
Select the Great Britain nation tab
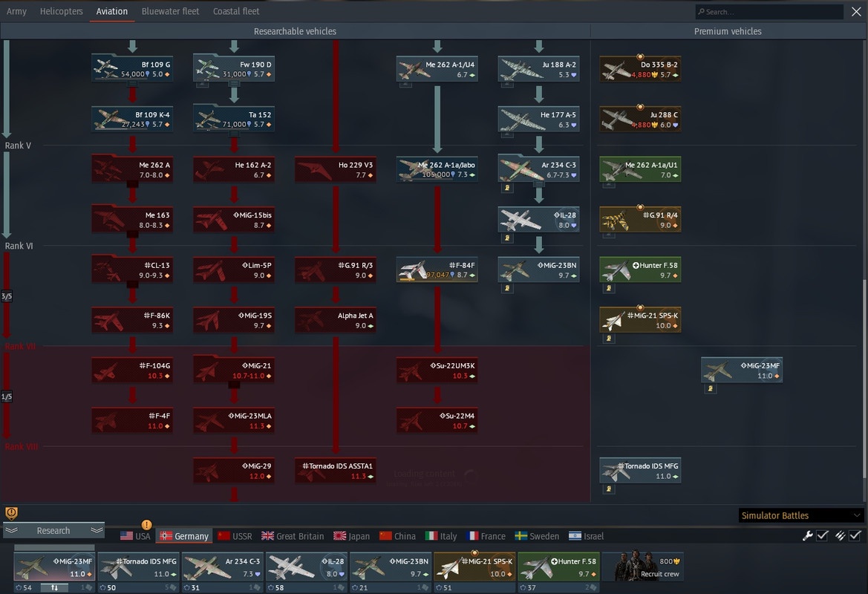coord(293,536)
